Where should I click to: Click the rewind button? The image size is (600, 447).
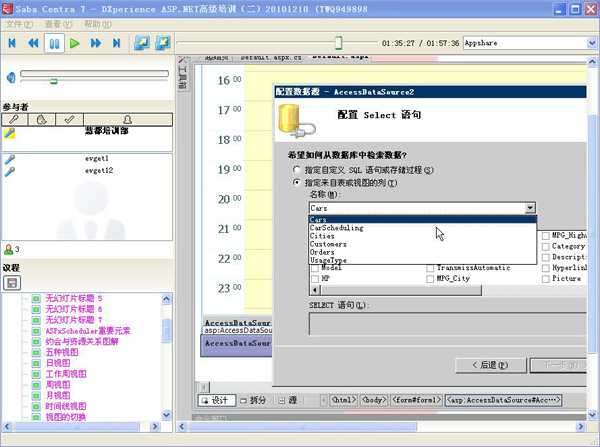click(x=33, y=43)
